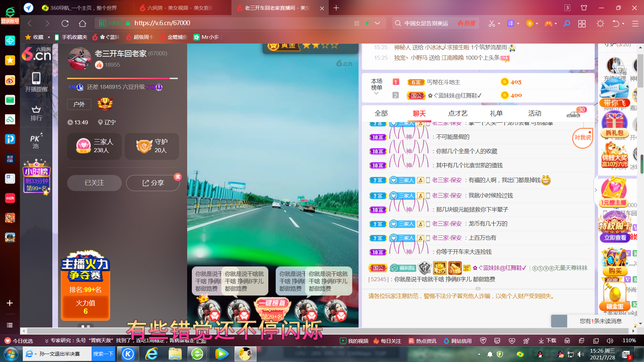This screenshot has width=644, height=362.
Task: Expand the right panel collapse arrow
Action: [x=596, y=190]
